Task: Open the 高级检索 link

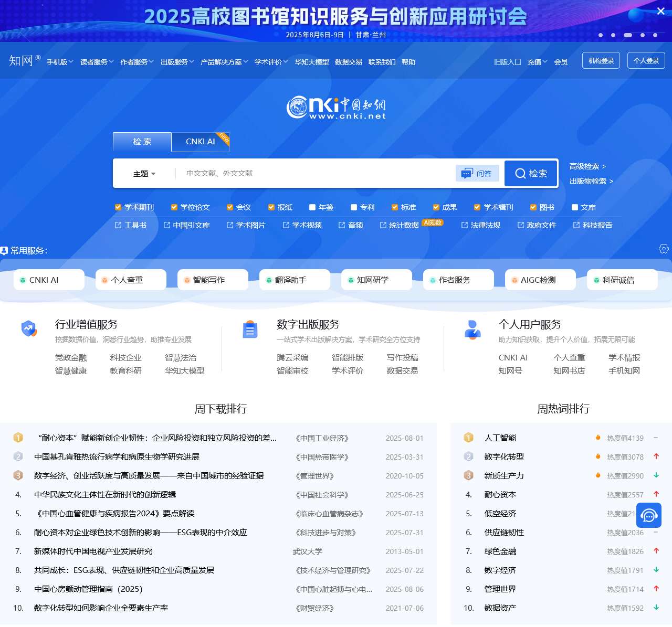Action: coord(587,166)
